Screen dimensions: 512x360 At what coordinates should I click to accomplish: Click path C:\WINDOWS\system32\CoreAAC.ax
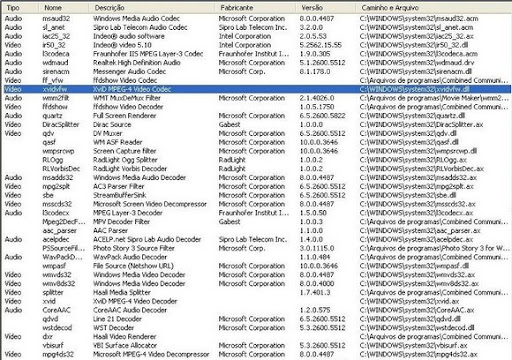(x=417, y=310)
